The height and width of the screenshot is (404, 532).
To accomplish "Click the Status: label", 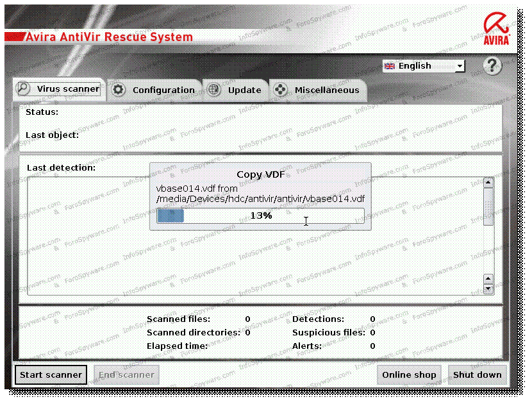I will (x=42, y=112).
